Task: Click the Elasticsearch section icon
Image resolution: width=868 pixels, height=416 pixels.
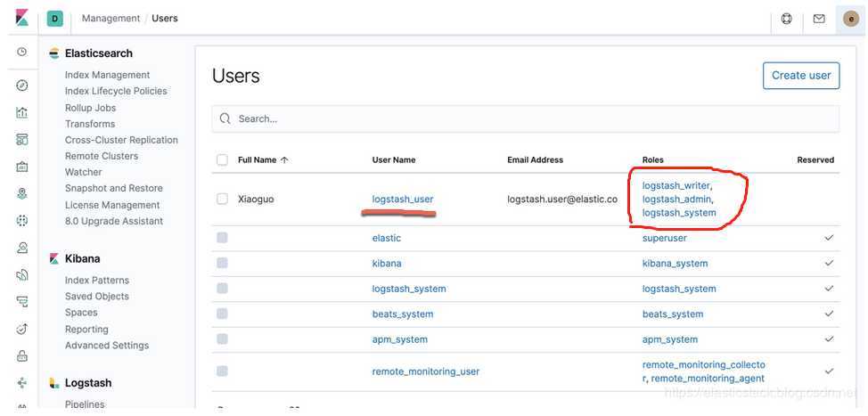Action: point(53,53)
